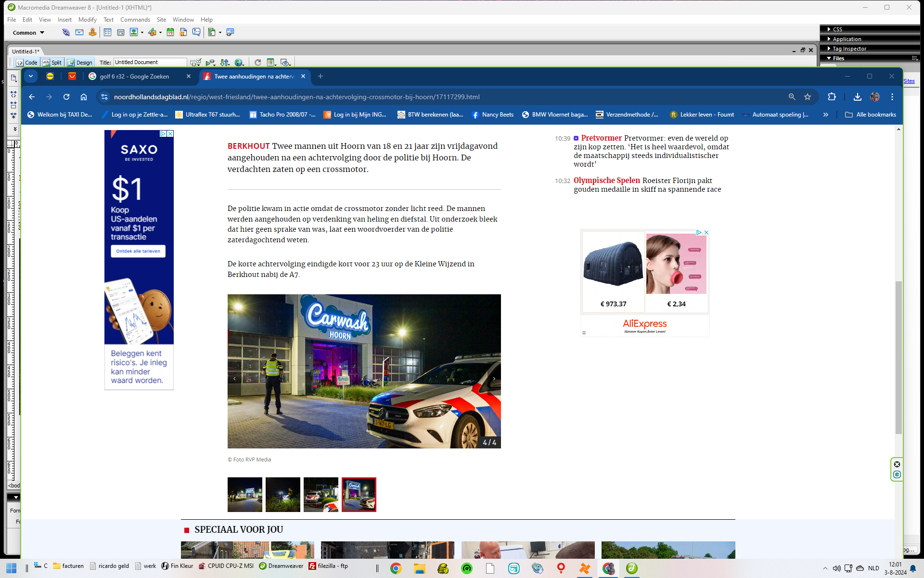Open the Commands menu in Dreamweaver

point(135,20)
